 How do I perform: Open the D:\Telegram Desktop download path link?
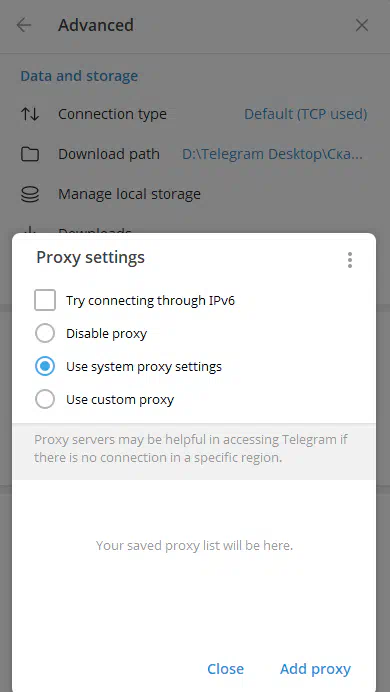[272, 154]
